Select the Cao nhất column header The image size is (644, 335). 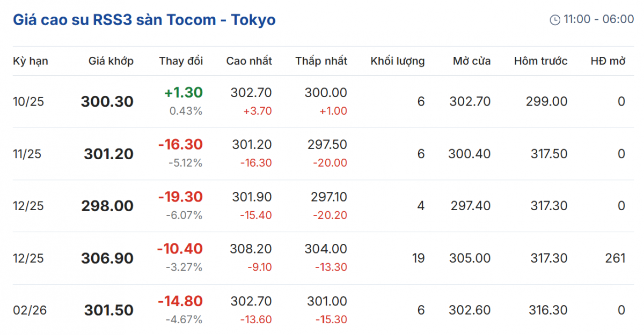(249, 61)
